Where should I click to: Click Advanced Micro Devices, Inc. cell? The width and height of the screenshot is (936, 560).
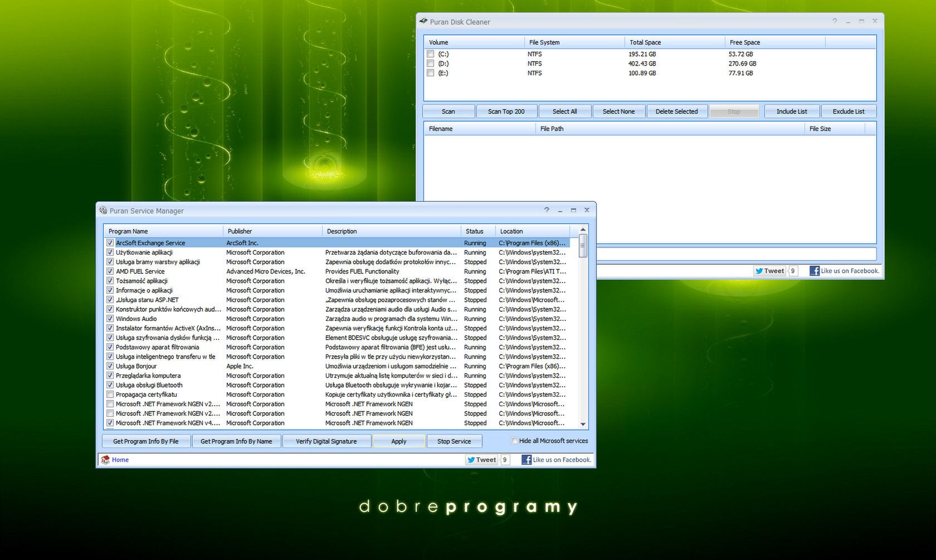tap(266, 271)
